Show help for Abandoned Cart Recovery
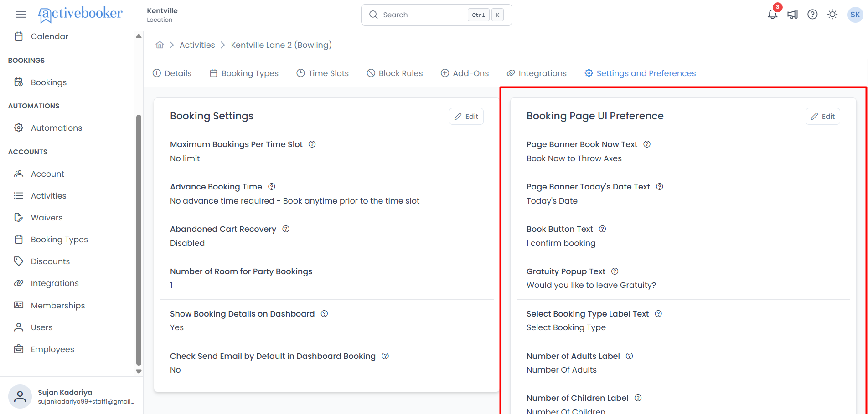Screen dimensions: 868x414 tap(286, 229)
